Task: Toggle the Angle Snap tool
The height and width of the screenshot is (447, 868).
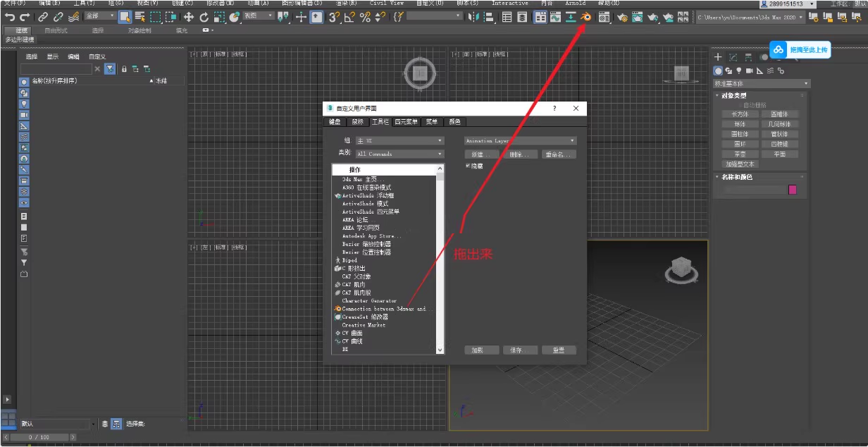Action: pyautogui.click(x=350, y=17)
